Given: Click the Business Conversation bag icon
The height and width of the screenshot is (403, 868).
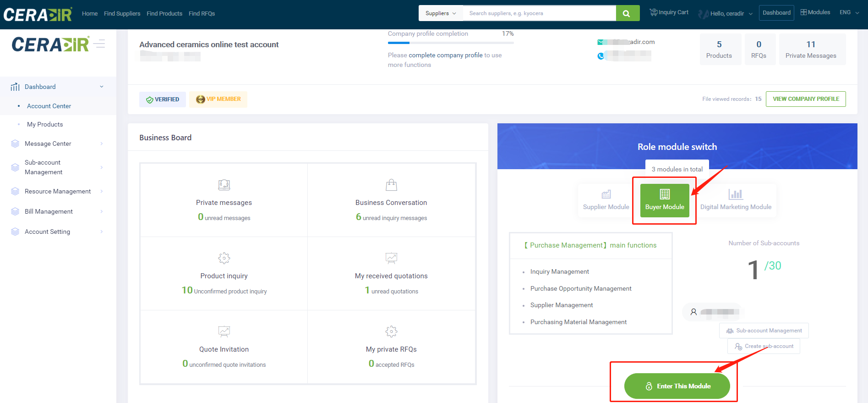Looking at the screenshot, I should point(391,185).
